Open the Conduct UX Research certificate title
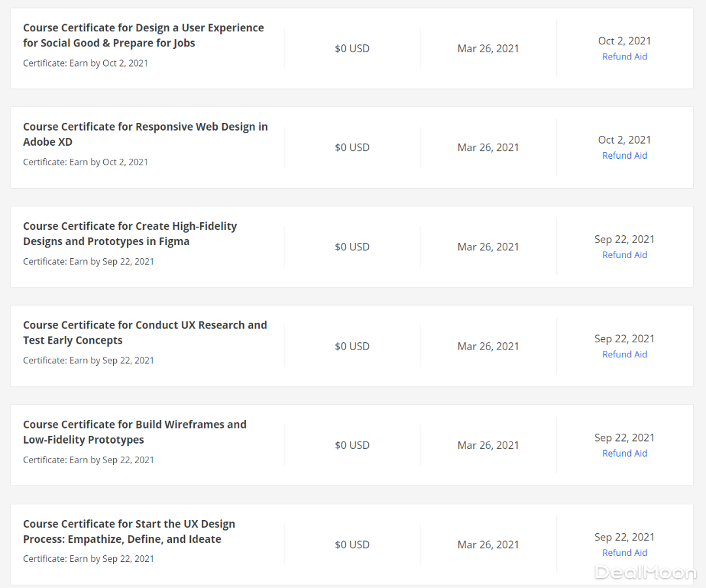 point(144,333)
